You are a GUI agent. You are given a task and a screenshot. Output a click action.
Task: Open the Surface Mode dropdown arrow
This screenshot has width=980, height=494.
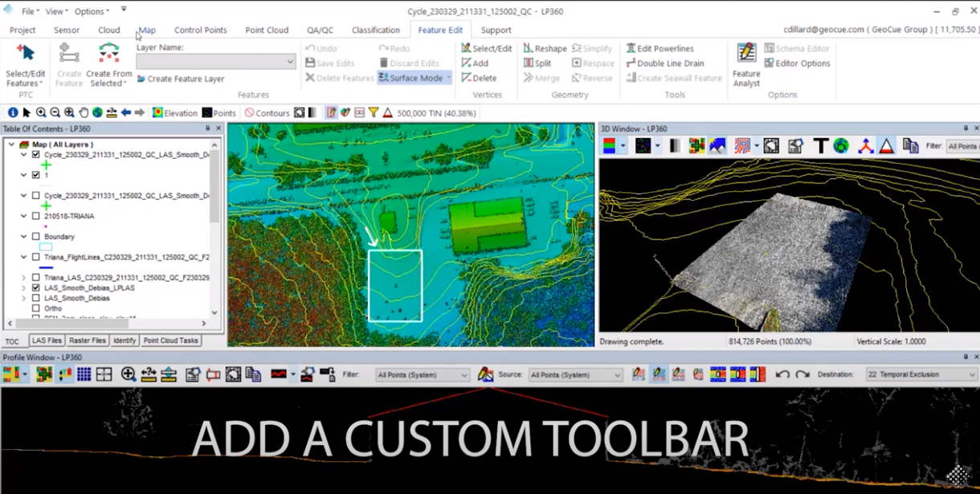[448, 78]
